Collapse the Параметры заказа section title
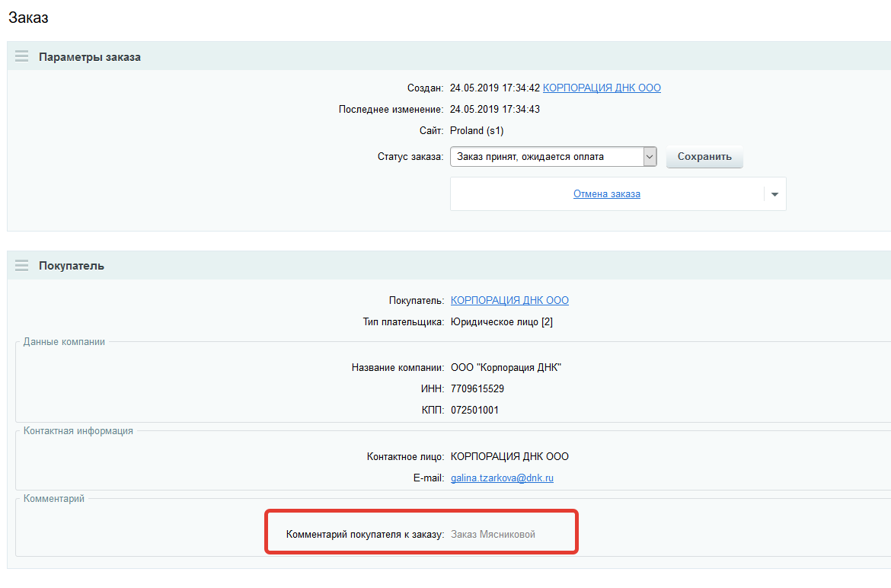This screenshot has height=588, width=891. pyautogui.click(x=90, y=57)
